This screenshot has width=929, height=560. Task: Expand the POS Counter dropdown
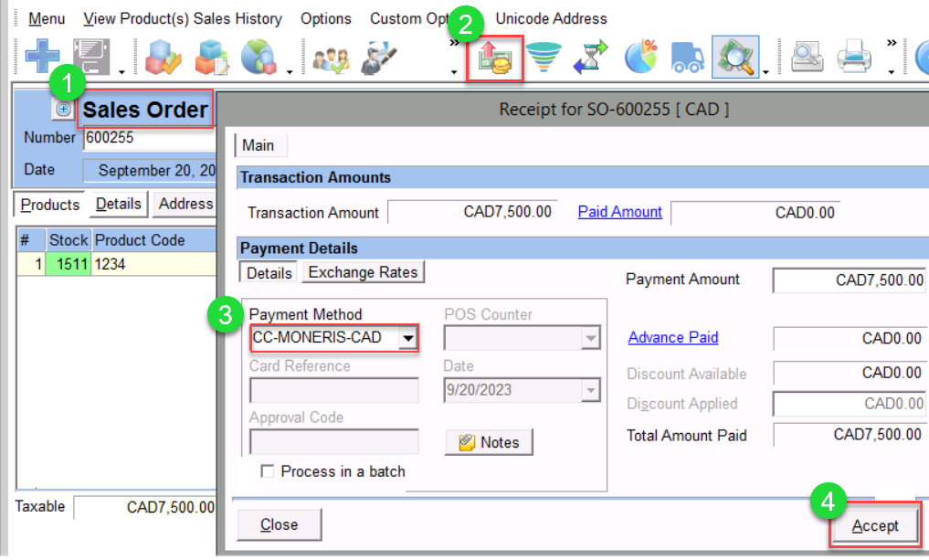(591, 339)
